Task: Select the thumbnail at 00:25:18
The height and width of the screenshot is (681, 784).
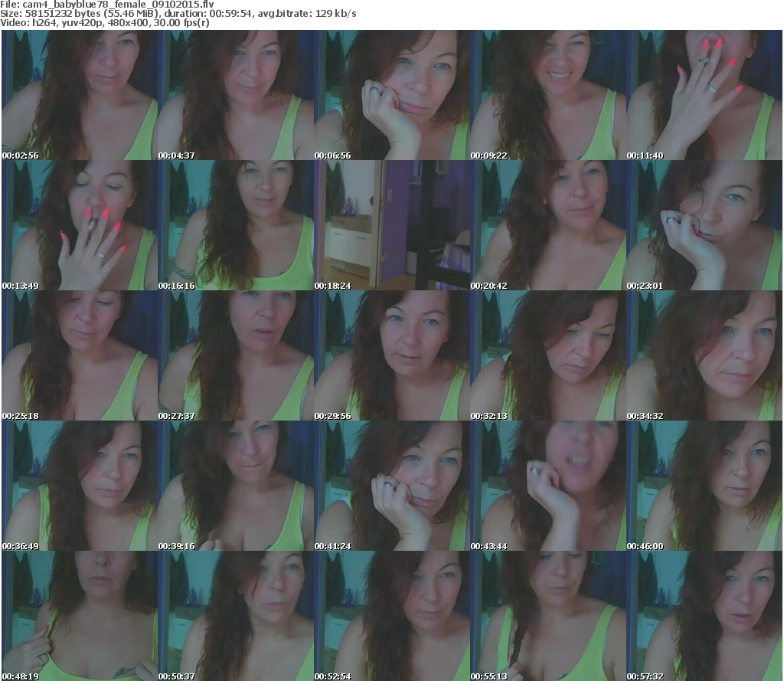Action: pos(80,355)
